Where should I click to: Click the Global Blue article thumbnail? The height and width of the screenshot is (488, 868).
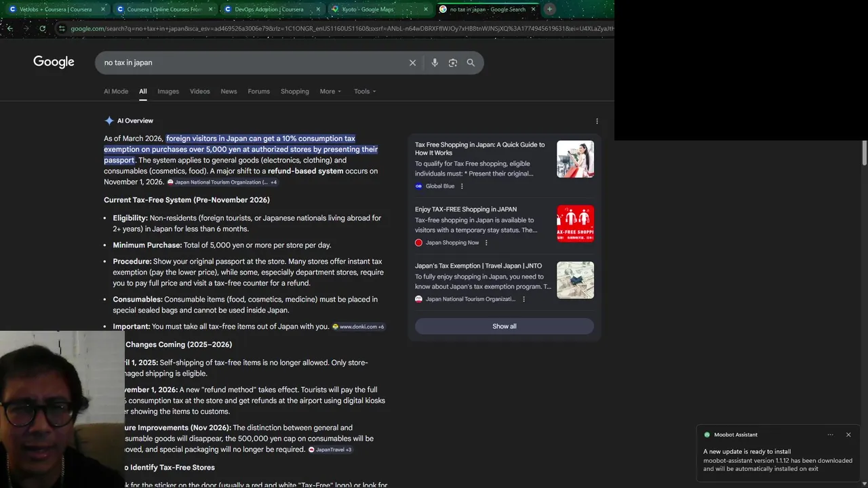[575, 159]
